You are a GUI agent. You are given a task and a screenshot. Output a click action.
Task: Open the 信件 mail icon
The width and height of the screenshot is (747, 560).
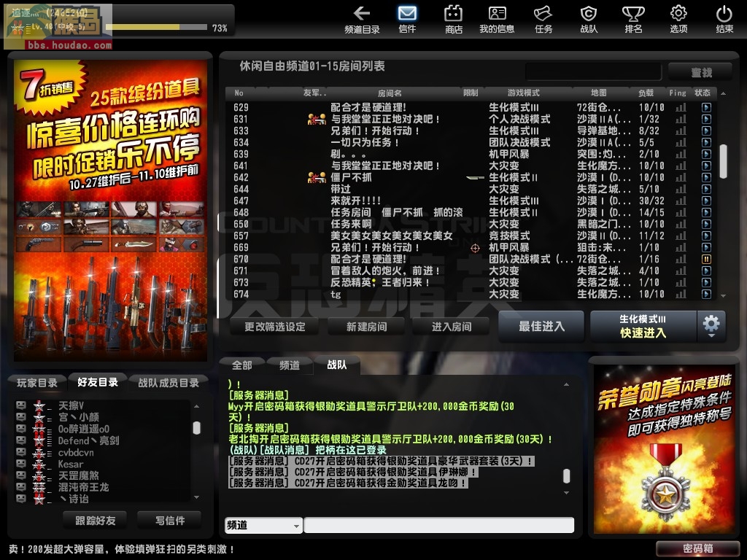(x=407, y=20)
